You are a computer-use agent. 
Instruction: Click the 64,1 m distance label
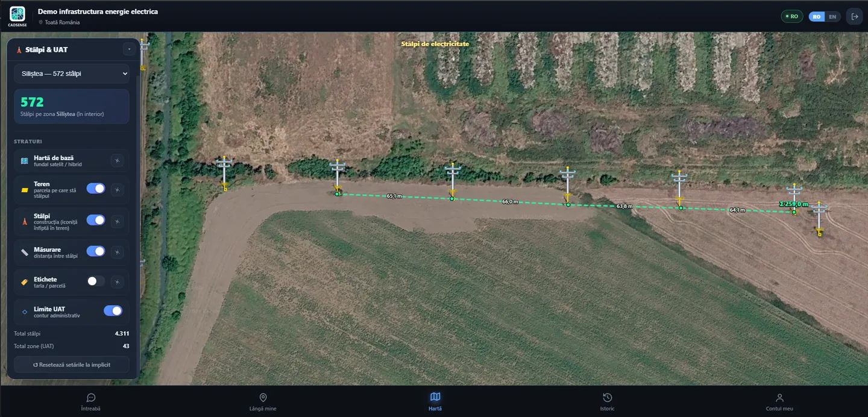(737, 210)
